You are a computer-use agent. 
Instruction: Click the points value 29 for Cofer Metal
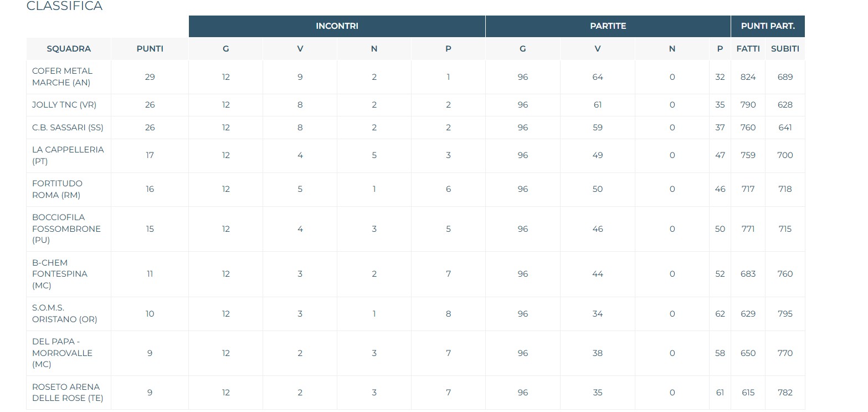(150, 77)
